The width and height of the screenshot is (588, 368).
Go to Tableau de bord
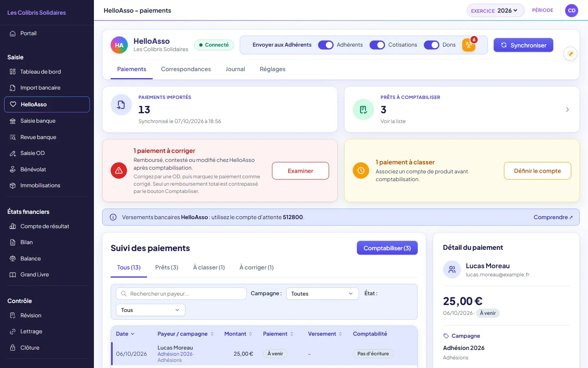click(x=47, y=72)
